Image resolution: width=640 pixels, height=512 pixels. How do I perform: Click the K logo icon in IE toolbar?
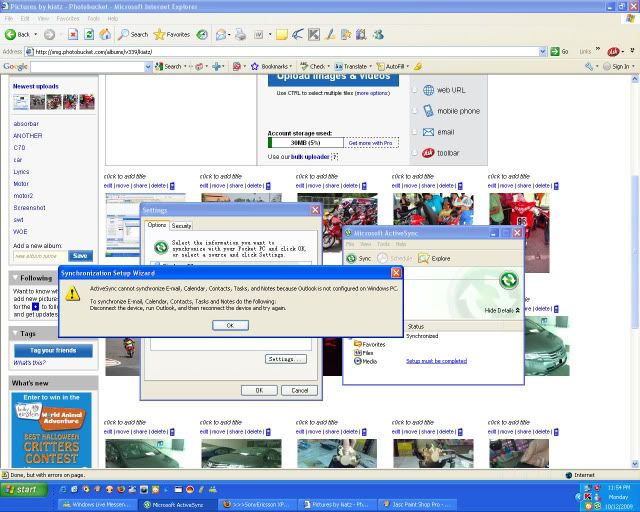pyautogui.click(x=313, y=35)
